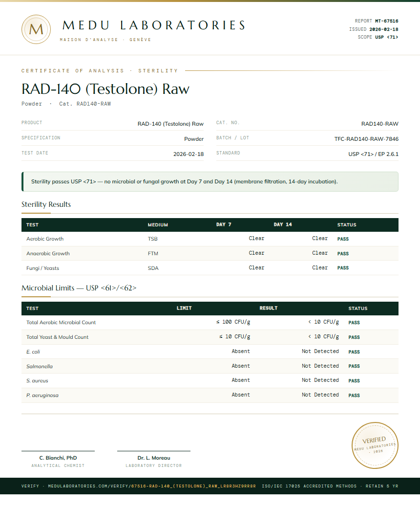
Task: Click the signatory name 'Dr. L. Moreau'
Action: pyautogui.click(x=154, y=458)
